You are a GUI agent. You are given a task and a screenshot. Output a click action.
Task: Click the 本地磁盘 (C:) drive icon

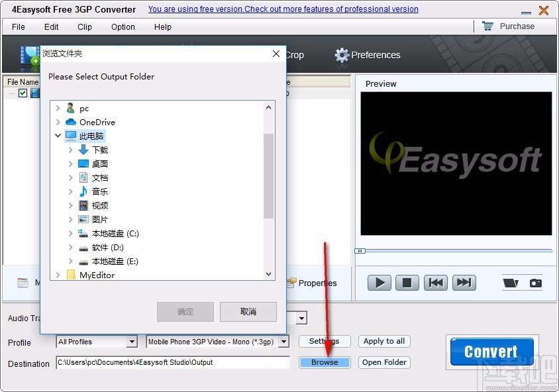pos(83,234)
